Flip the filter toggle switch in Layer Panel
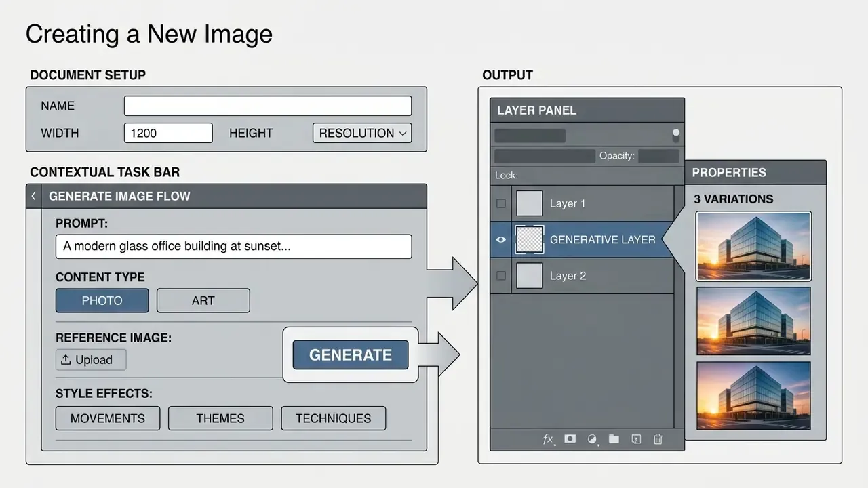 coord(676,135)
